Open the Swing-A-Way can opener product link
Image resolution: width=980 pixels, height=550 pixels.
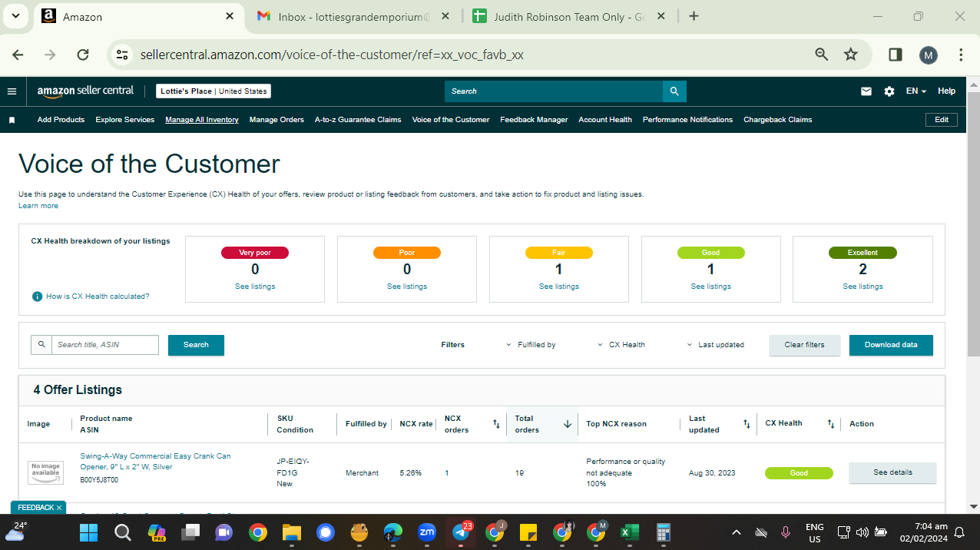click(155, 462)
